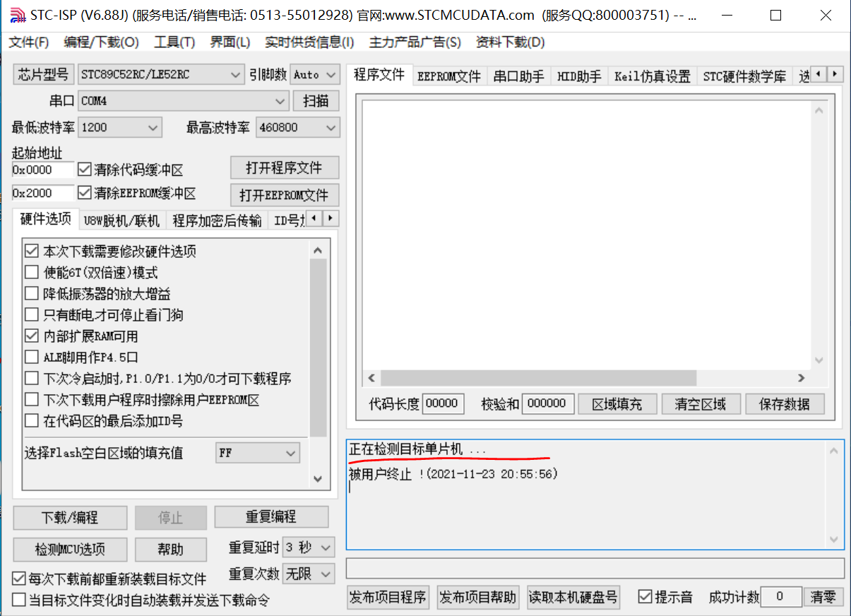Check 降低振荡器的放大增益
This screenshot has width=851, height=616.
(x=31, y=293)
